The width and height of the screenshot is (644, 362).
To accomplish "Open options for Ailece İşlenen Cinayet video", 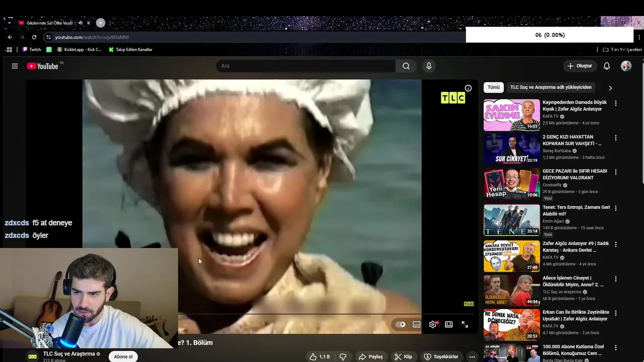I will [x=616, y=279].
